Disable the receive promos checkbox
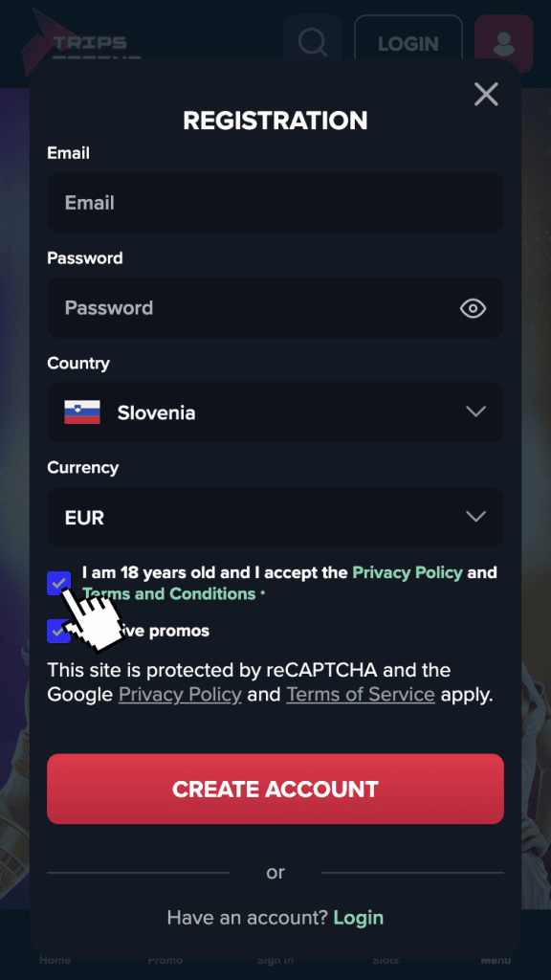This screenshot has width=551, height=980. 59,631
